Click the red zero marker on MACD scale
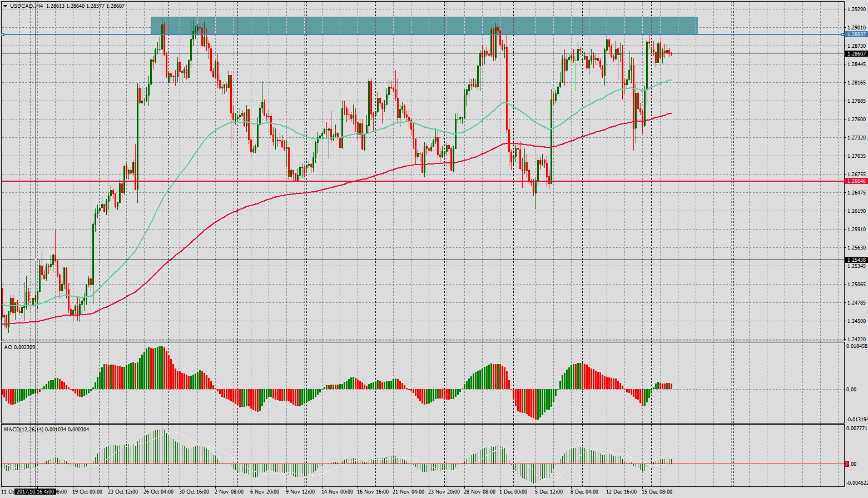The height and width of the screenshot is (498, 868). pyautogui.click(x=847, y=464)
